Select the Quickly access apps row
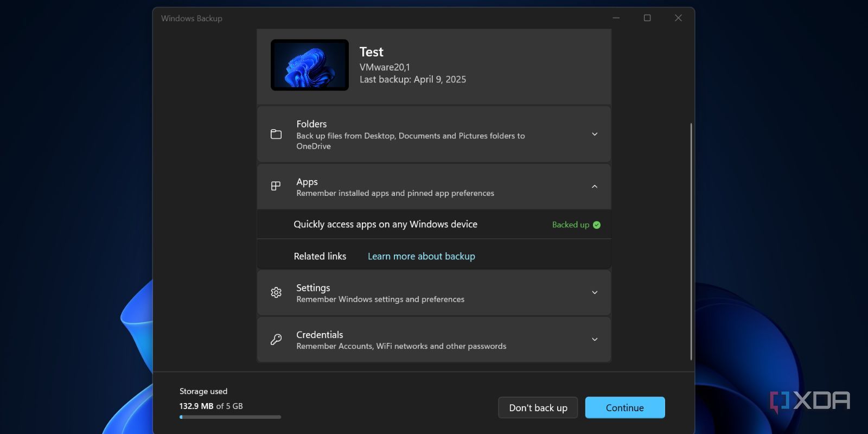Image resolution: width=868 pixels, height=434 pixels. point(385,225)
